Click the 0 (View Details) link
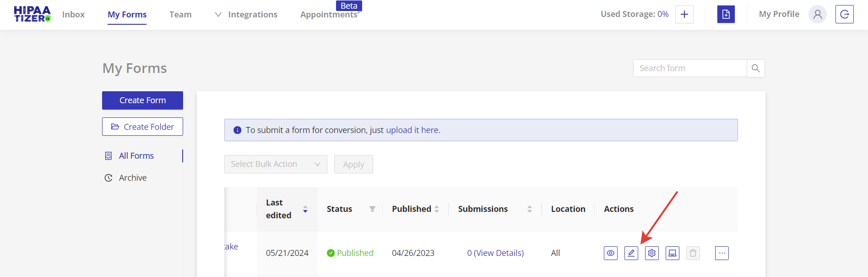Viewport: 868px width, 277px height. point(495,253)
